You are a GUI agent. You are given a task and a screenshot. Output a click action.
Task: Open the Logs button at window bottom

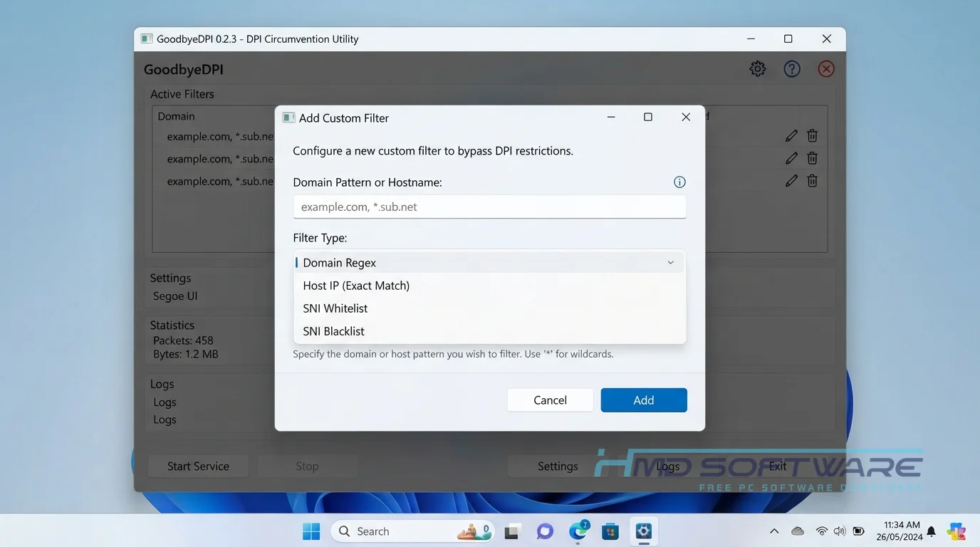(x=667, y=467)
